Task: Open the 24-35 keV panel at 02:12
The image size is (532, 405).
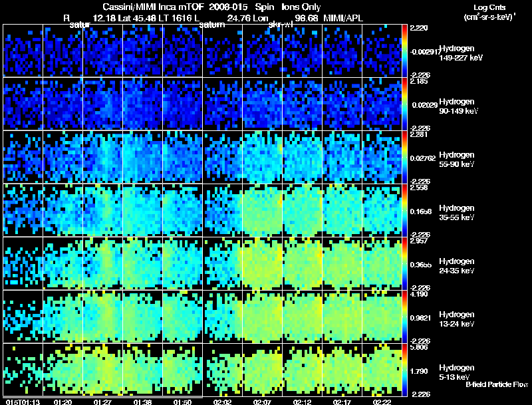Action: [303, 263]
